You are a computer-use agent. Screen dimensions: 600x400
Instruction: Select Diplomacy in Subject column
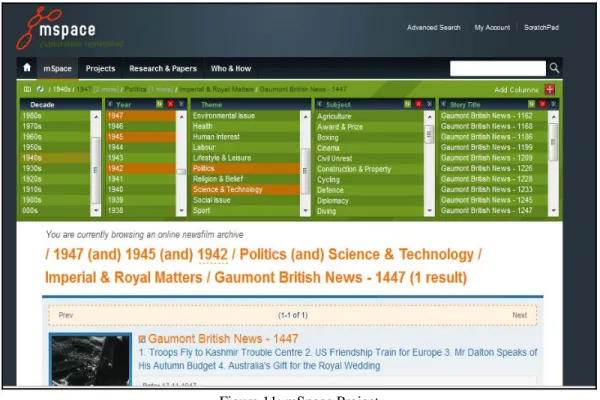pyautogui.click(x=370, y=201)
